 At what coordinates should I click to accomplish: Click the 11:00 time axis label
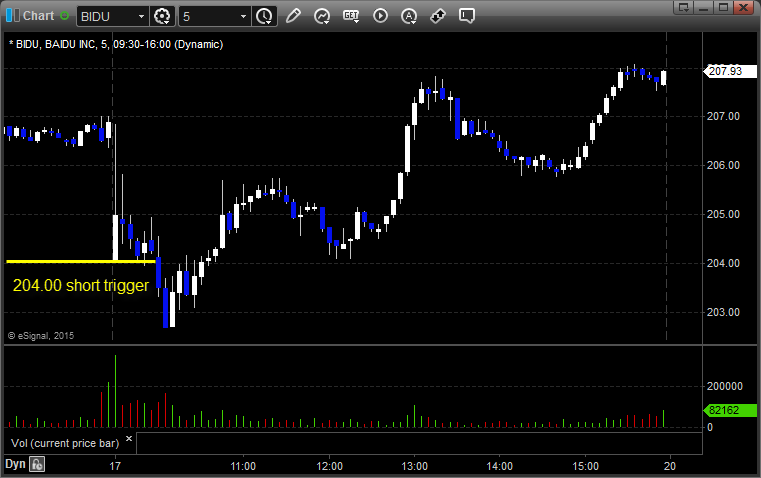(243, 466)
